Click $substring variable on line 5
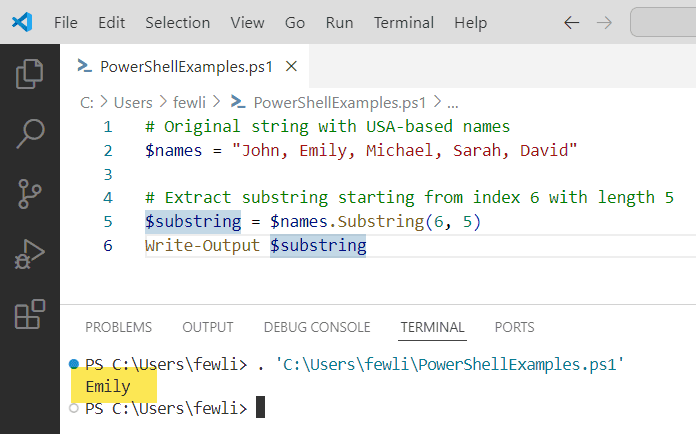696x434 pixels. [193, 221]
